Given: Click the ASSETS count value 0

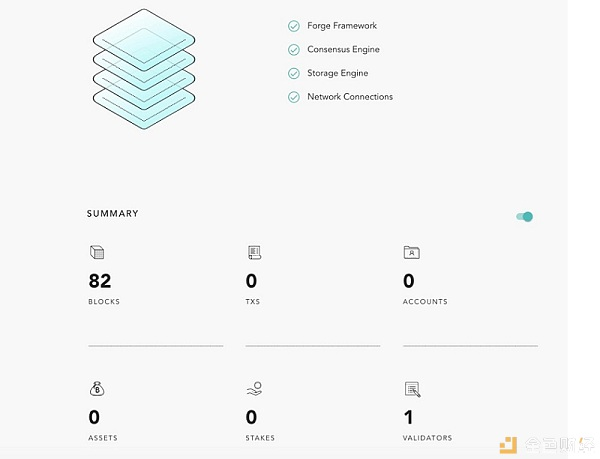Looking at the screenshot, I should click(94, 417).
